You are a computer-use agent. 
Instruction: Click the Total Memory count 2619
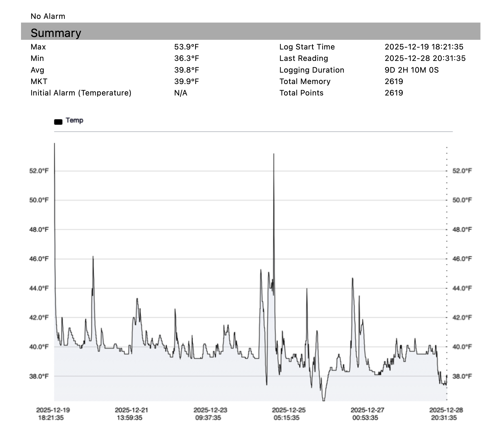pos(394,81)
